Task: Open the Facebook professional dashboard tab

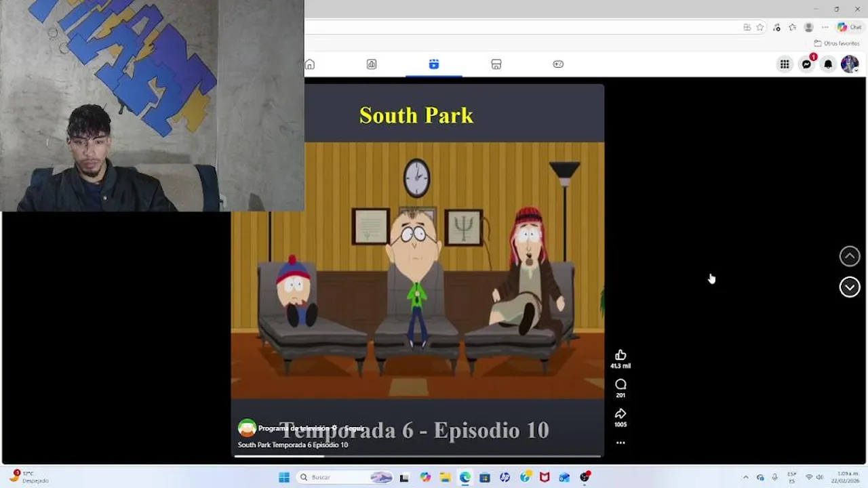Action: 372,64
